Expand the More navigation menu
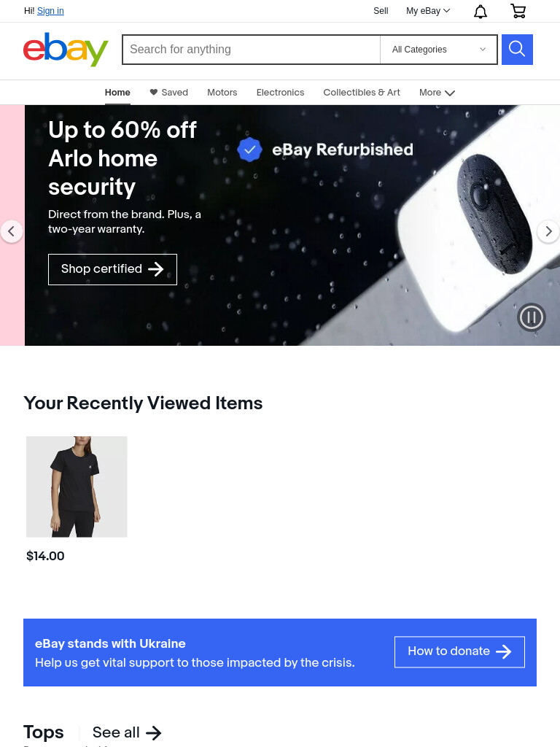560x747 pixels. tap(437, 93)
